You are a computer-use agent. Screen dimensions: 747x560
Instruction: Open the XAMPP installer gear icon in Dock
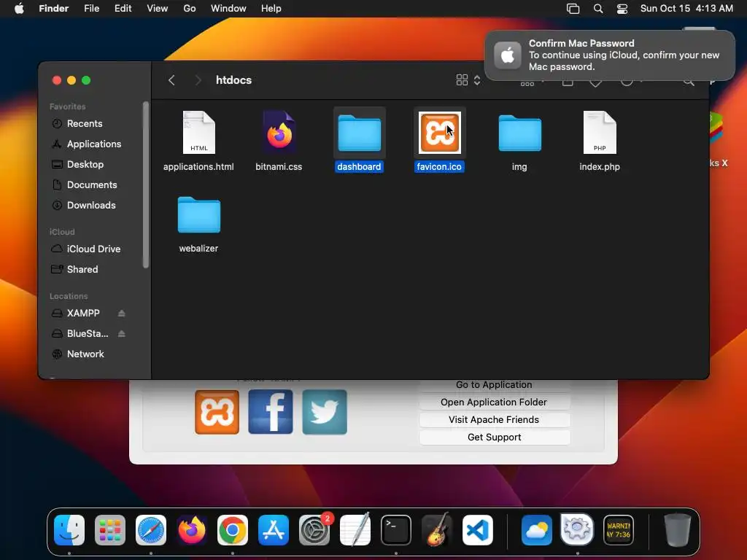pos(578,529)
